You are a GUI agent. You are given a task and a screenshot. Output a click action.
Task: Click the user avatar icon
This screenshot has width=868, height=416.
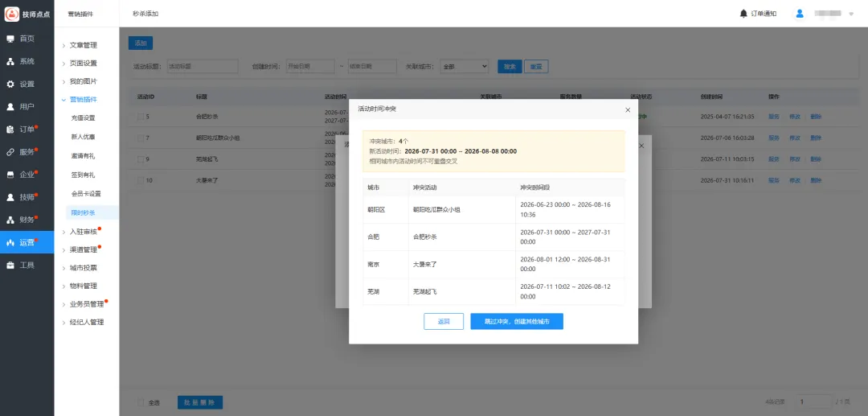pyautogui.click(x=800, y=14)
